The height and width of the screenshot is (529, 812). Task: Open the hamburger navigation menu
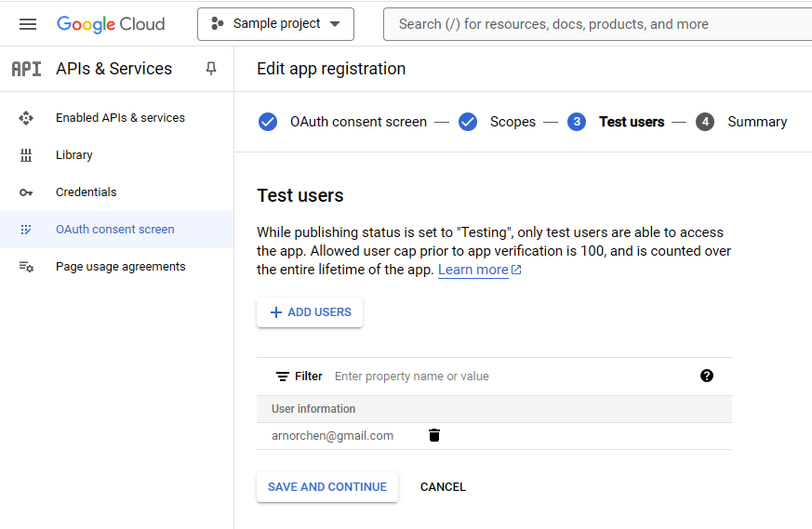[28, 24]
